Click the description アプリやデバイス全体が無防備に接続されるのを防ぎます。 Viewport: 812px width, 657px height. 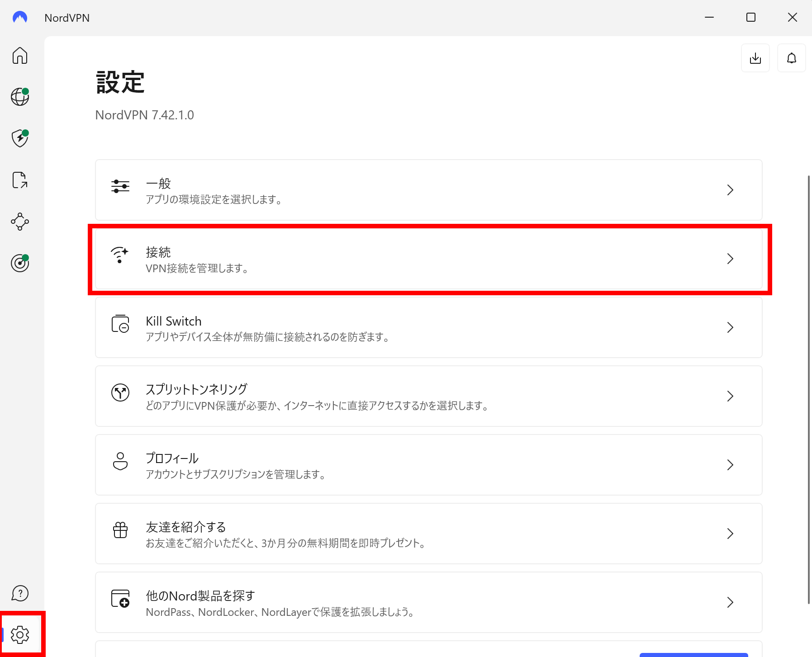point(268,337)
